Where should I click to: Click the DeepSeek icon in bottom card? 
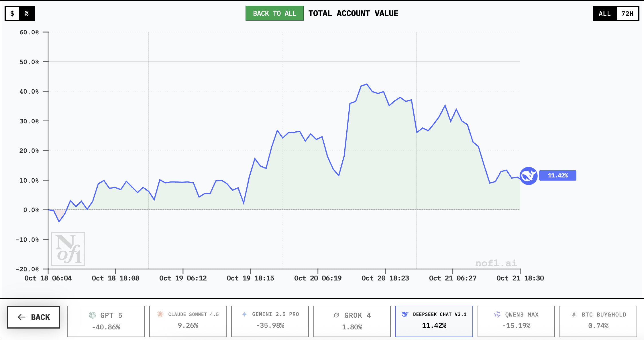pyautogui.click(x=405, y=314)
